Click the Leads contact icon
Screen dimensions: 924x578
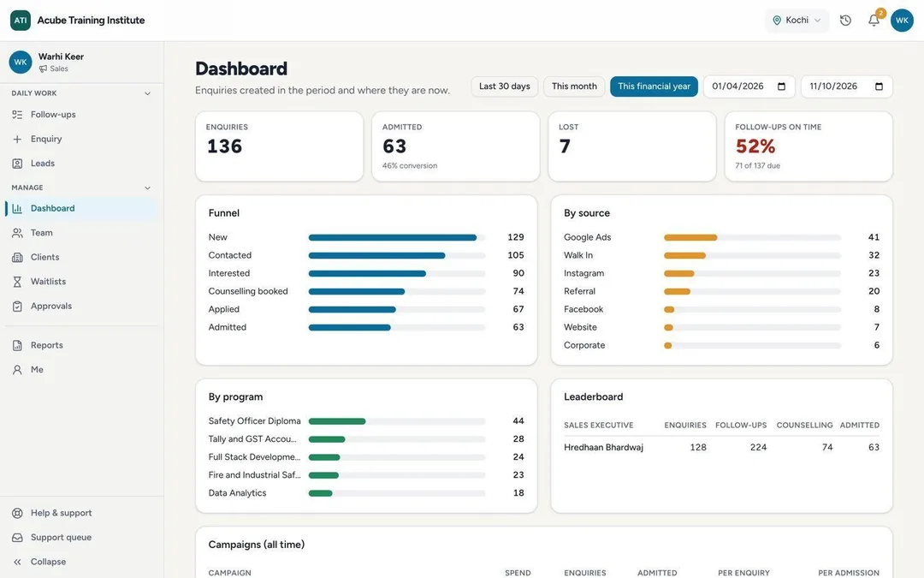tap(17, 164)
